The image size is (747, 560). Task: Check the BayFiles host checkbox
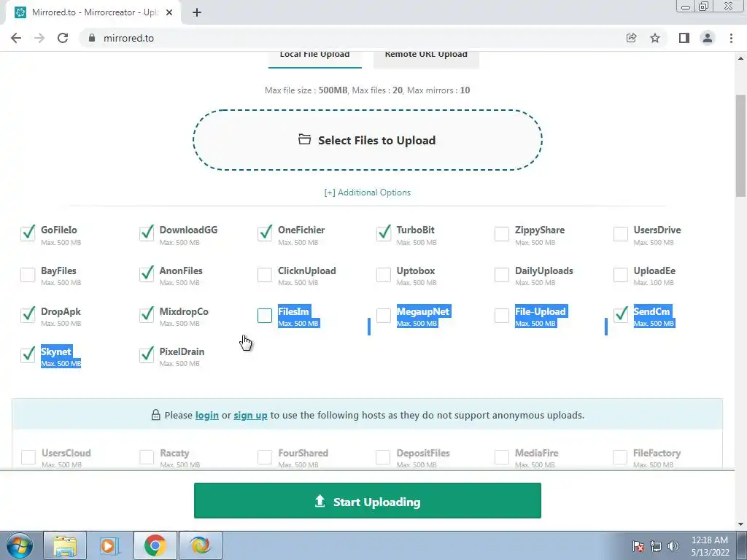pyautogui.click(x=28, y=275)
